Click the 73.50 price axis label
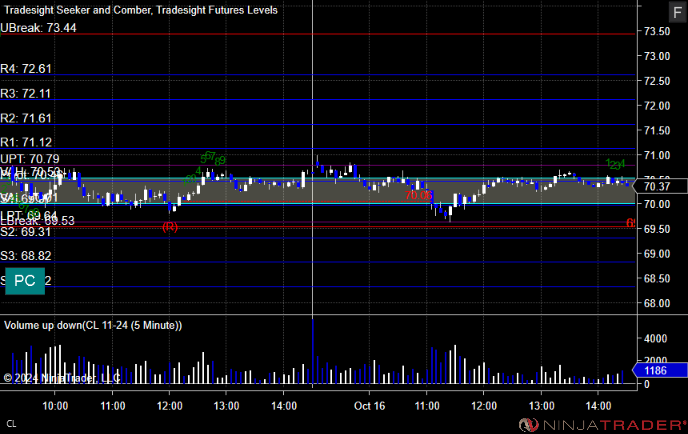Viewport: 688px width, 434px height. coord(657,31)
